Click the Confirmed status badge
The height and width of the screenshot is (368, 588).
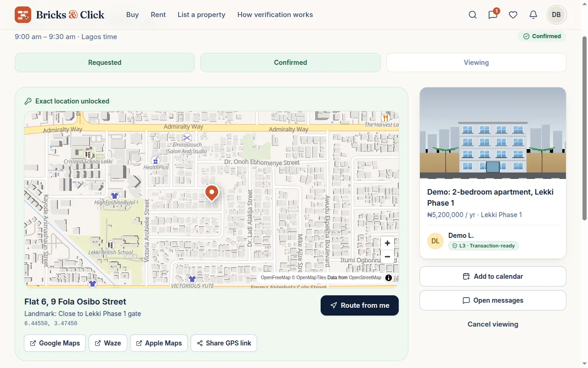click(542, 36)
